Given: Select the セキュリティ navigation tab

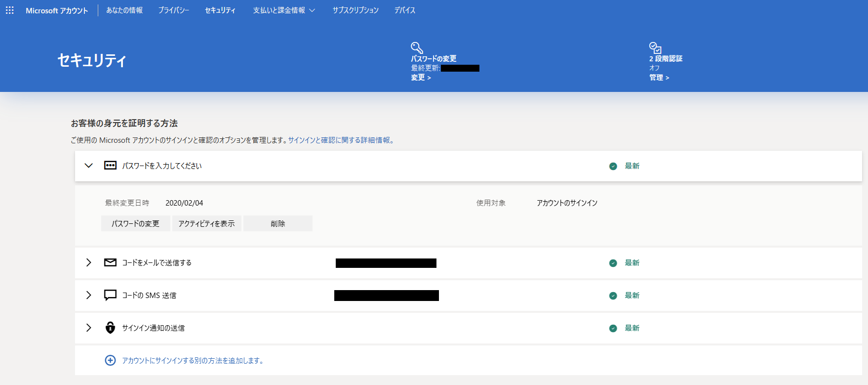Looking at the screenshot, I should (220, 10).
